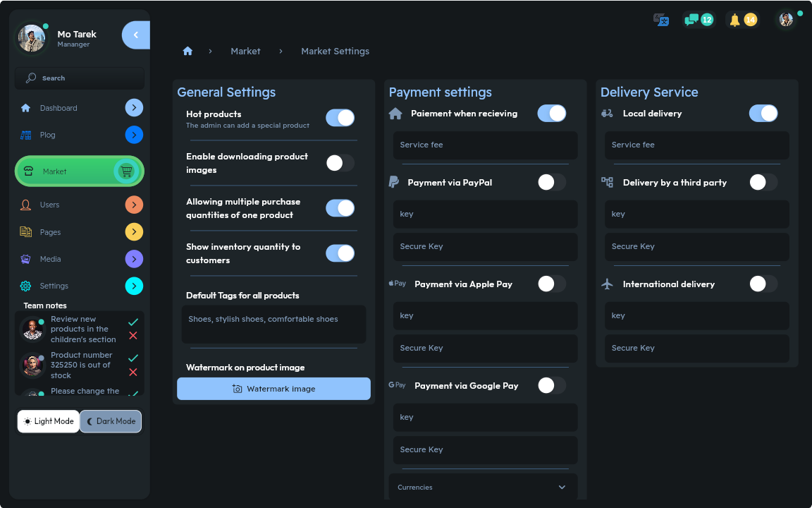Turn off Local delivery
The width and height of the screenshot is (812, 508).
(x=763, y=113)
